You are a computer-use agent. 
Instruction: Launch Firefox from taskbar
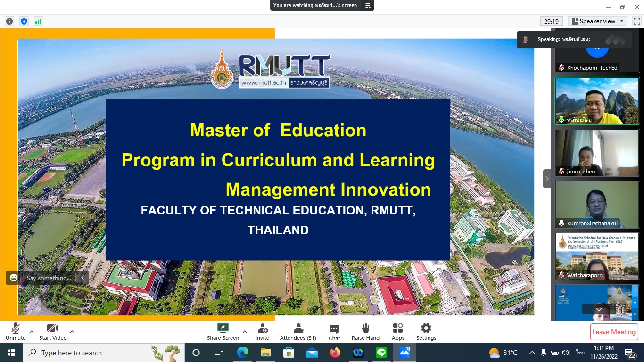(x=335, y=353)
